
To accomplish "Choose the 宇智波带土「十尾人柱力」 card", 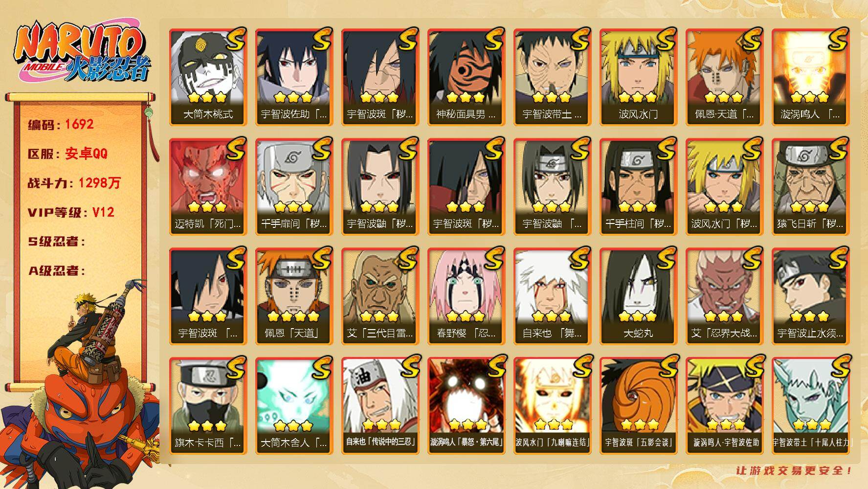I will [810, 406].
